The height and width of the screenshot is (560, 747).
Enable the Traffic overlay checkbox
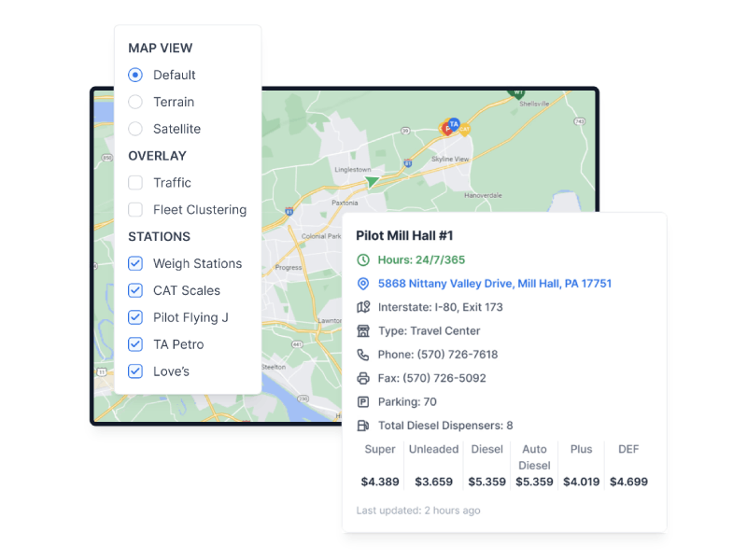(135, 183)
